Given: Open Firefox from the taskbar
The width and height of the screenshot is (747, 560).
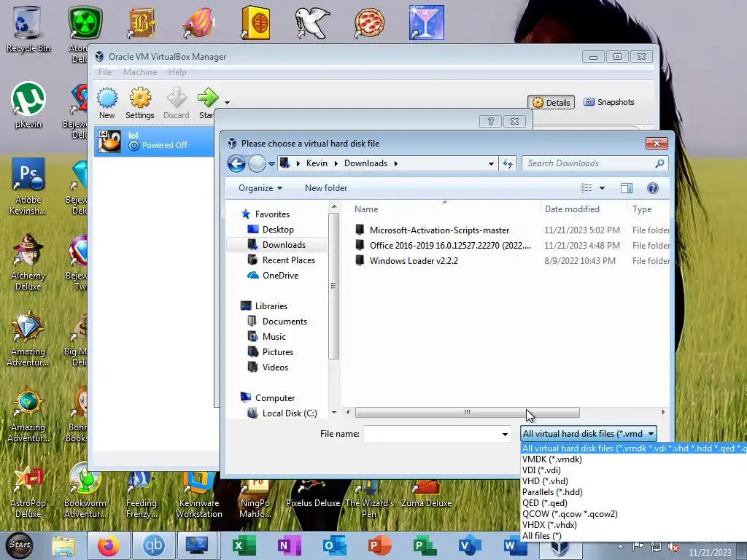Looking at the screenshot, I should click(109, 545).
